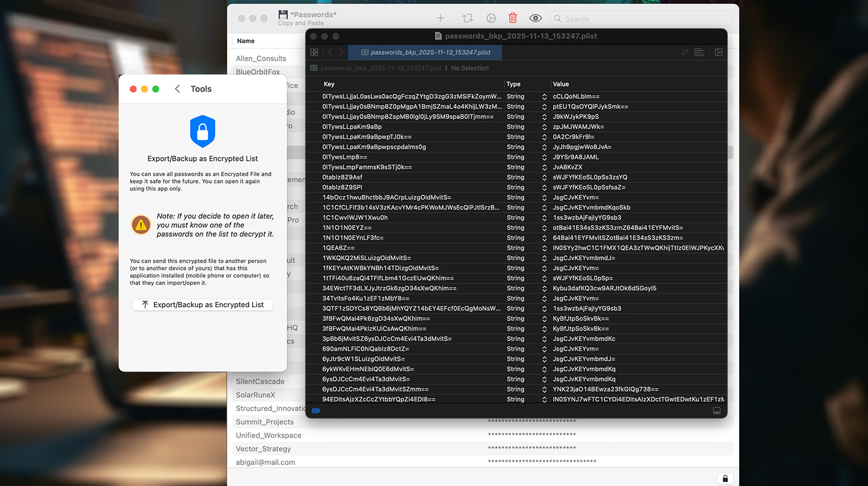Select abigail@mail.com entry in Passwords list
Screen dimensions: 868x486
(x=265, y=462)
